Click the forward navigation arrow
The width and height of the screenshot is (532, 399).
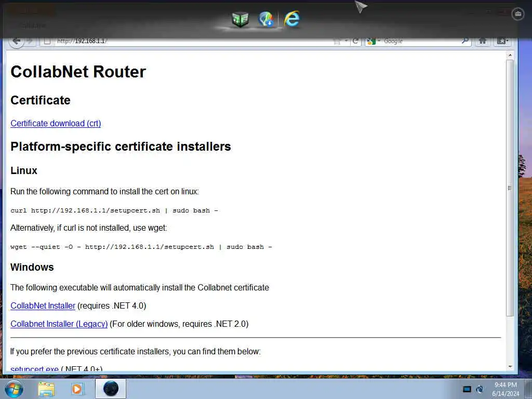click(x=30, y=41)
